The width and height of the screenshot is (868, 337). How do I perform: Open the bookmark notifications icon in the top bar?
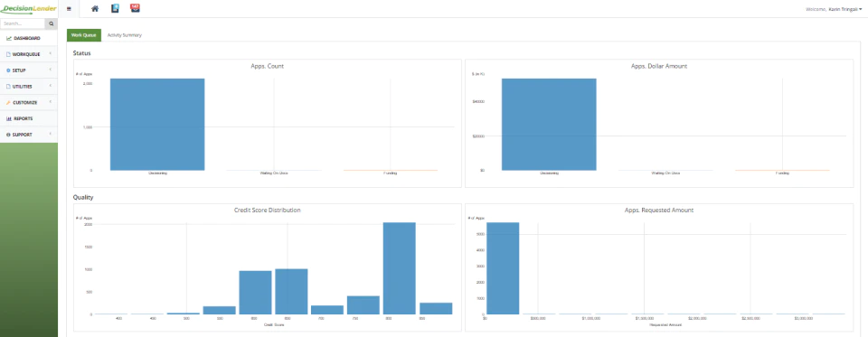pos(115,8)
